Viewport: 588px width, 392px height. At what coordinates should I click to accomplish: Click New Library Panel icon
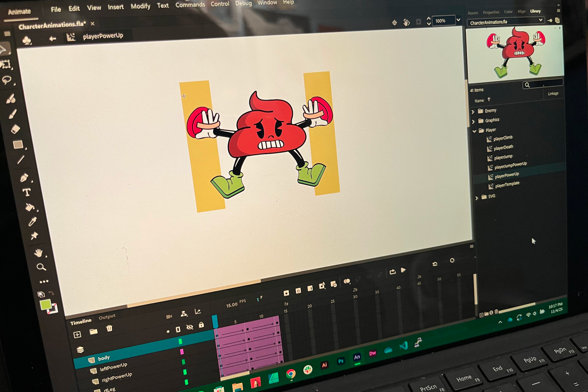click(557, 20)
